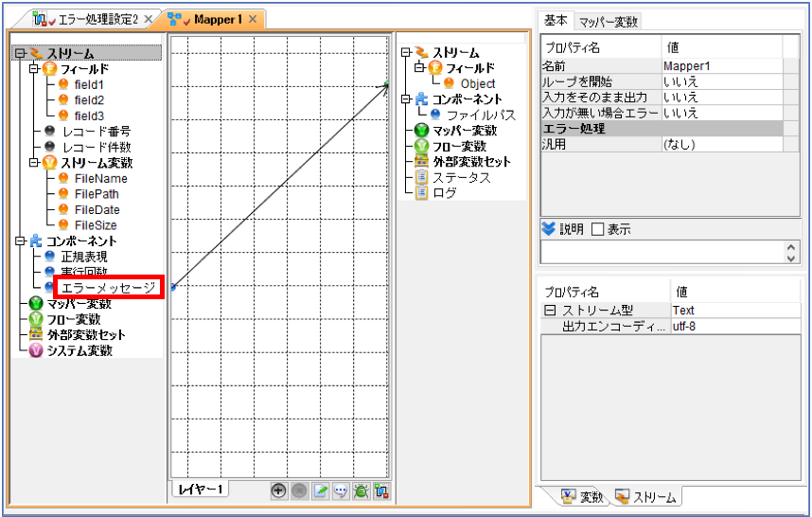
Task: Toggle the 表示 checkbox next to 説明
Action: [x=597, y=229]
